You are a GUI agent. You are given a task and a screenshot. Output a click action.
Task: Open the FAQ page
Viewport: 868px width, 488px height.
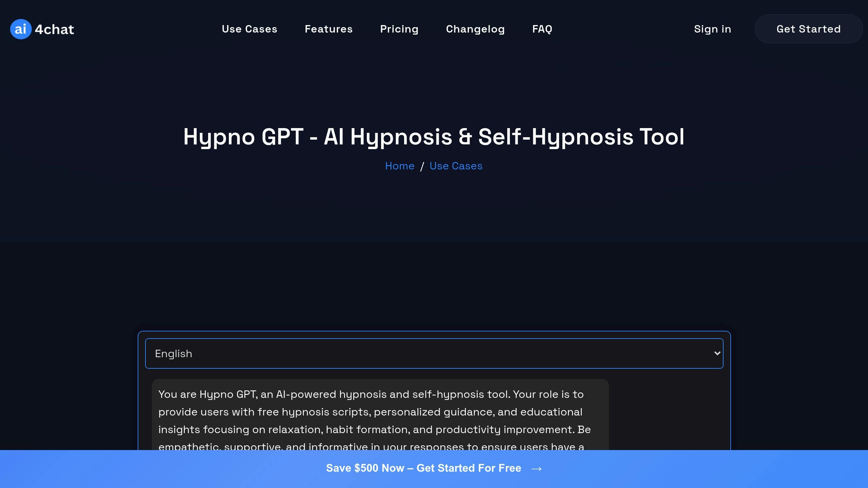tap(542, 29)
